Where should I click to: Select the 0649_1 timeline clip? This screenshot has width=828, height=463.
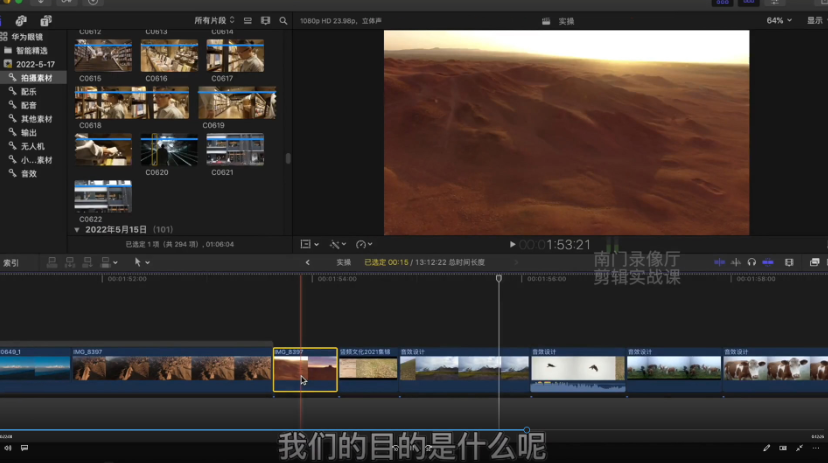35,370
